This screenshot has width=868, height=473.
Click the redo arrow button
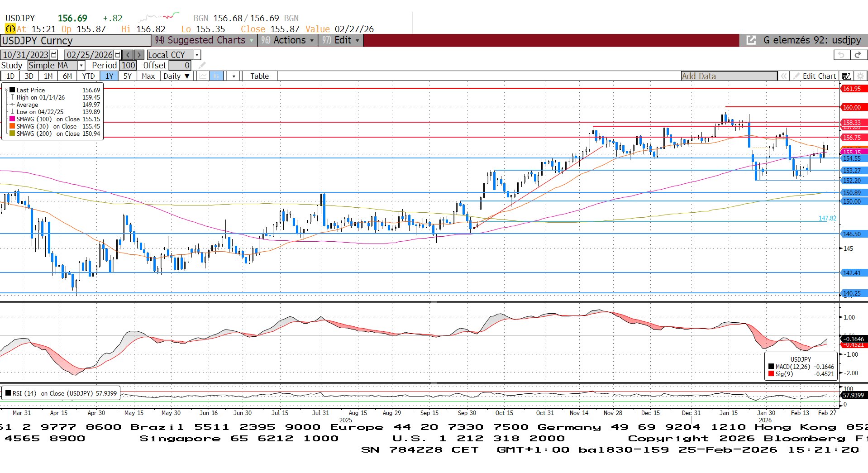click(x=858, y=55)
